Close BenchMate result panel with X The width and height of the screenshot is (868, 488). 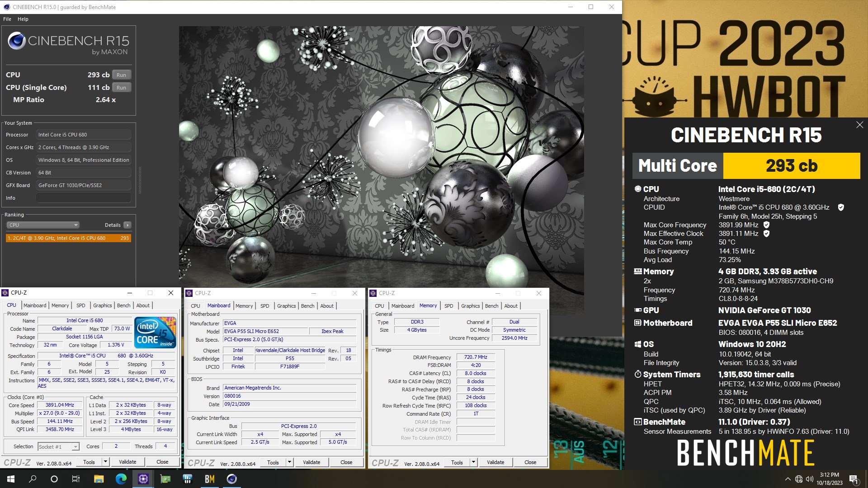point(859,125)
